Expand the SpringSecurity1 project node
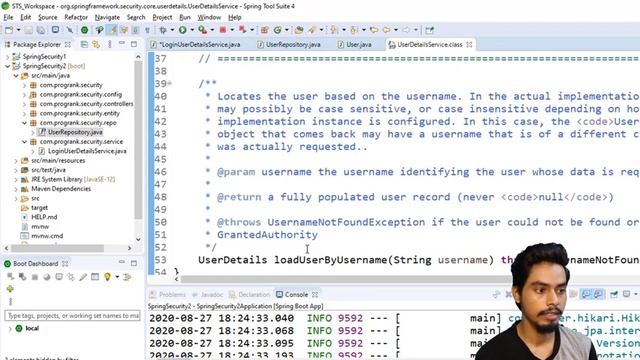Viewport: 640px width, 360px height. point(7,57)
